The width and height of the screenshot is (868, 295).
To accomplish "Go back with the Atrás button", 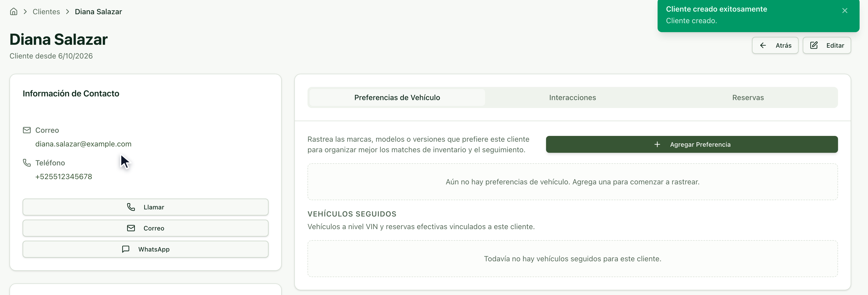I will point(775,45).
